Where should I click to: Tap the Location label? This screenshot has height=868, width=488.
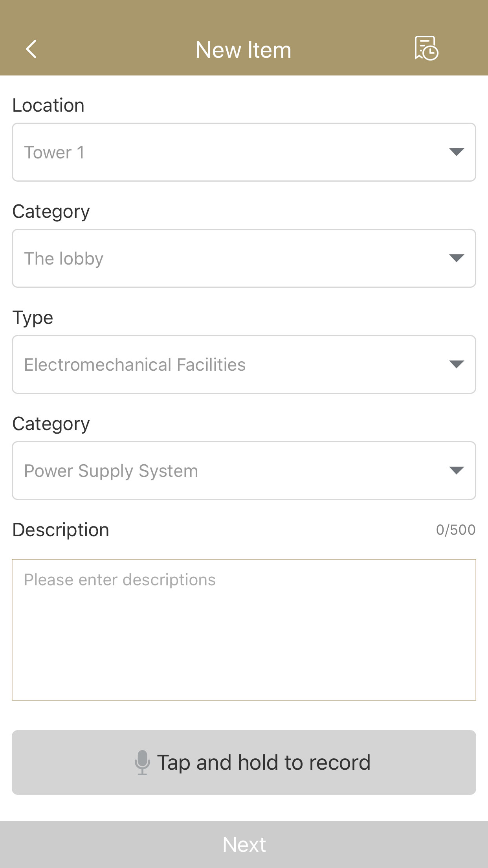click(48, 105)
